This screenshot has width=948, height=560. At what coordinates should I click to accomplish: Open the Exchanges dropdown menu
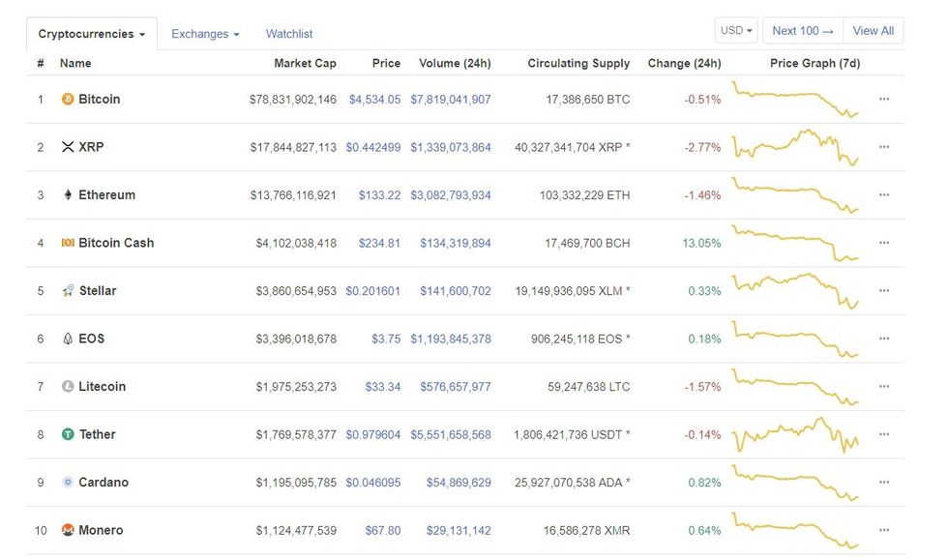[x=205, y=34]
